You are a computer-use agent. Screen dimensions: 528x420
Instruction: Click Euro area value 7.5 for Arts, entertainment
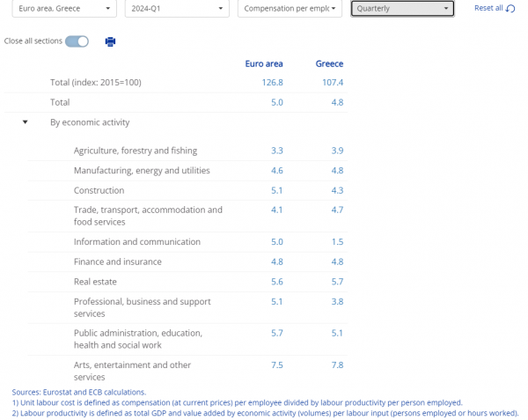coord(276,365)
